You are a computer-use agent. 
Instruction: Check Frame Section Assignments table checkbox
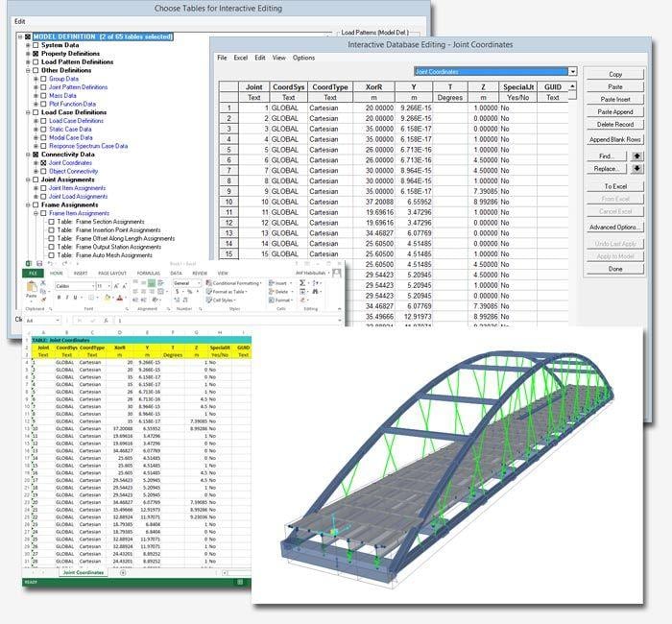[x=51, y=222]
